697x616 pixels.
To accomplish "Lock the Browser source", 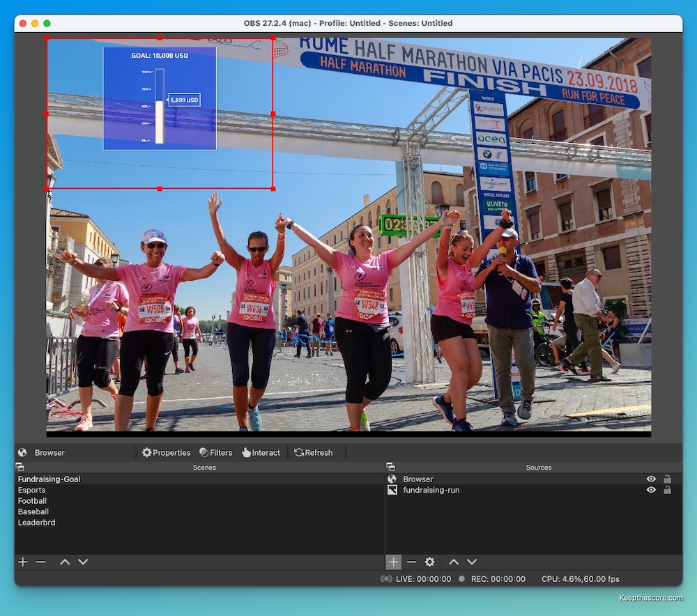I will pyautogui.click(x=667, y=479).
